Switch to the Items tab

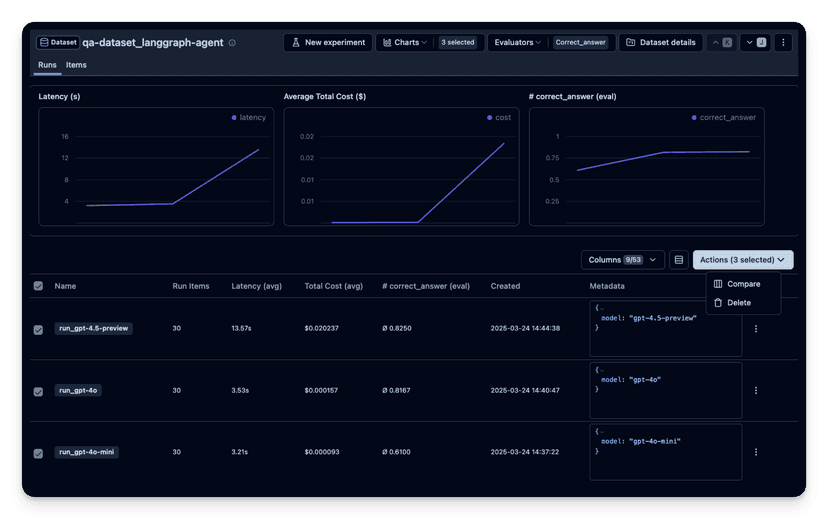tap(76, 65)
